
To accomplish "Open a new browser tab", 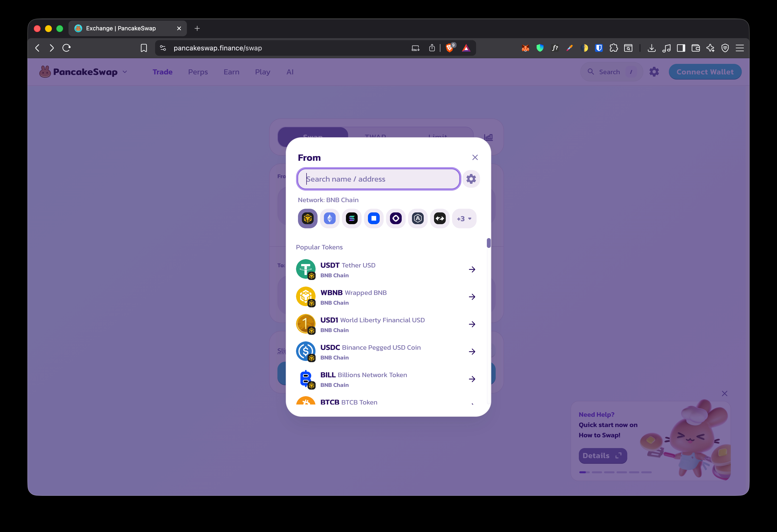I will pyautogui.click(x=197, y=28).
